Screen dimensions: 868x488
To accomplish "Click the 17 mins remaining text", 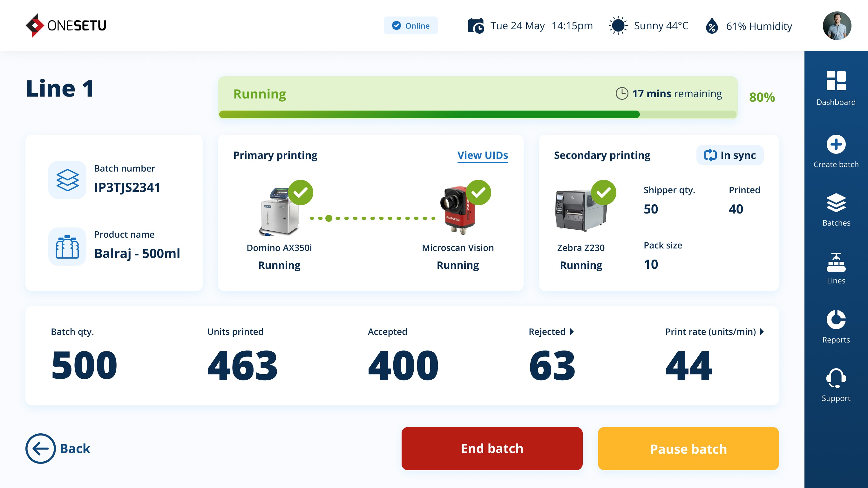I will coord(677,93).
